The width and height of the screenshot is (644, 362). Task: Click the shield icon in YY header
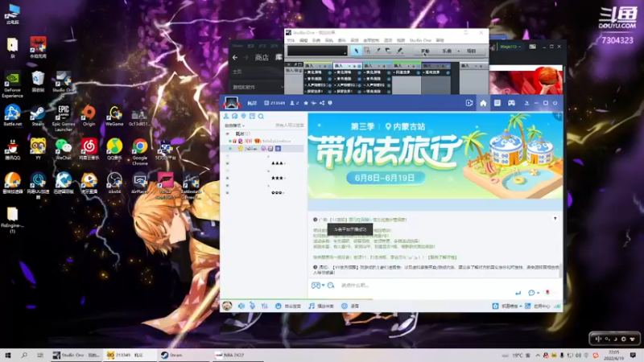pyautogui.click(x=330, y=103)
